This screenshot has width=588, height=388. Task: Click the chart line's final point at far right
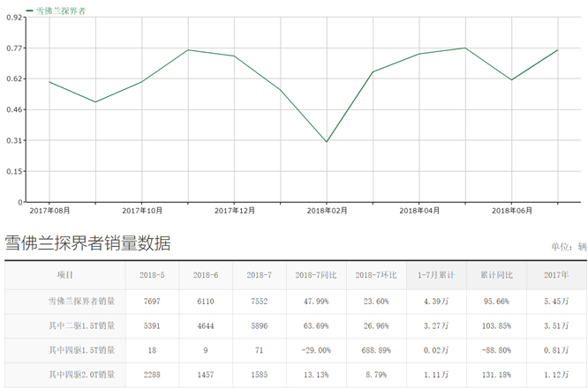point(558,49)
